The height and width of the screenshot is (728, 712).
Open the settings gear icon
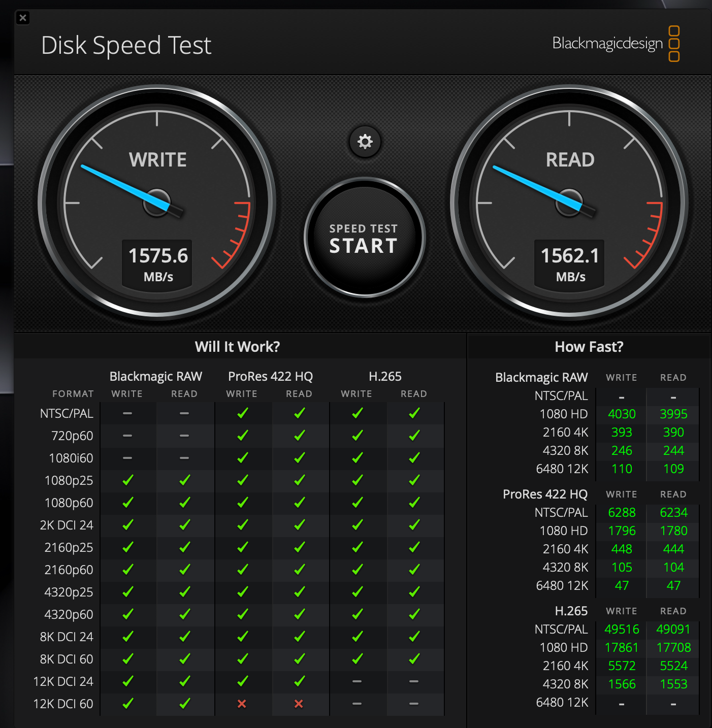tap(365, 142)
